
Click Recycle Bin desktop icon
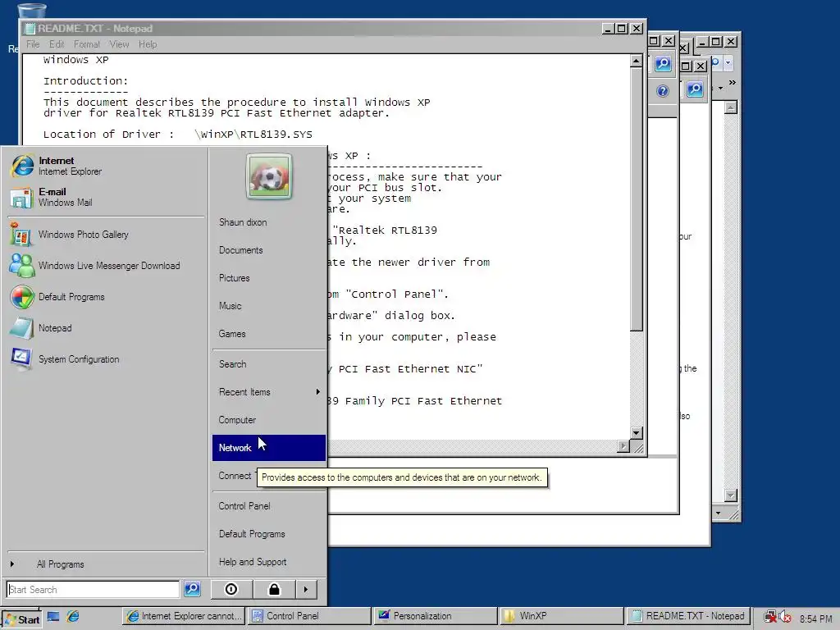[32, 11]
